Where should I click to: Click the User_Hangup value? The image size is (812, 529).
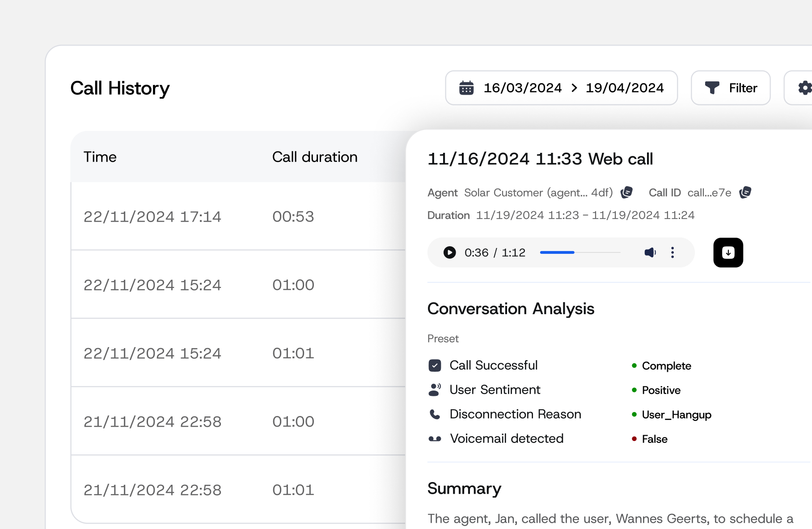677,415
